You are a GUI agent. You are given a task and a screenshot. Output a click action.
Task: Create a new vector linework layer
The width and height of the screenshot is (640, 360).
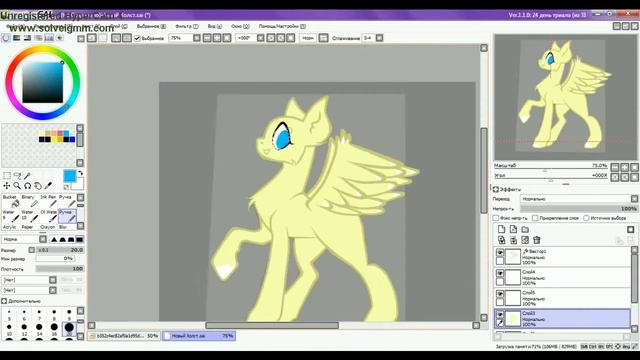513,229
